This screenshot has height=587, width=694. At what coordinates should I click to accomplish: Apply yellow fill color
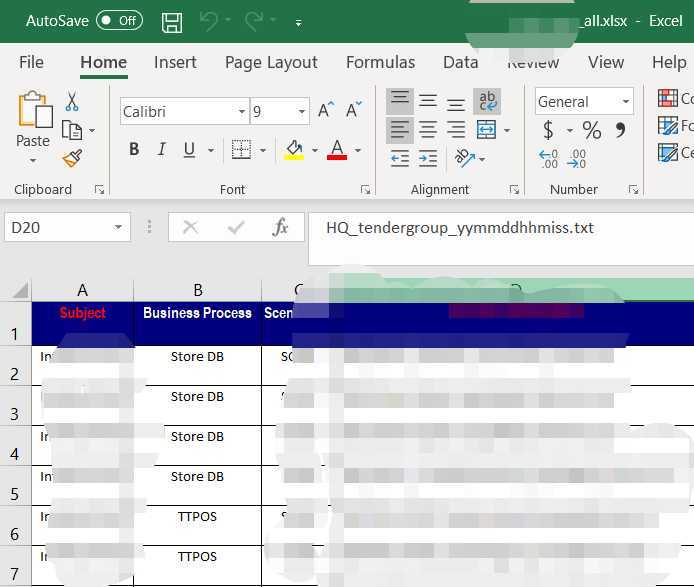tap(294, 150)
